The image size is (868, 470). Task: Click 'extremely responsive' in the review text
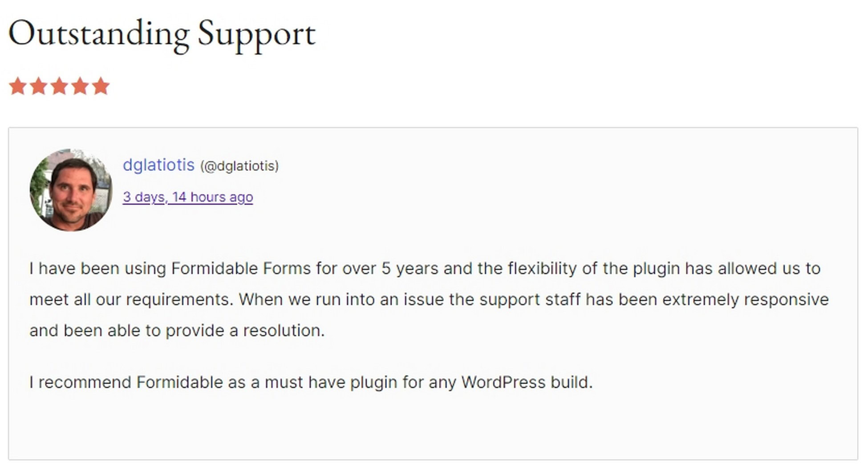point(745,300)
